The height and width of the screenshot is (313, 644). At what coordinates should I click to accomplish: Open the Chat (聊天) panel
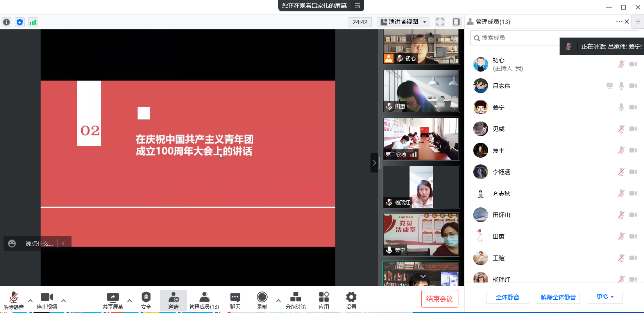click(235, 300)
